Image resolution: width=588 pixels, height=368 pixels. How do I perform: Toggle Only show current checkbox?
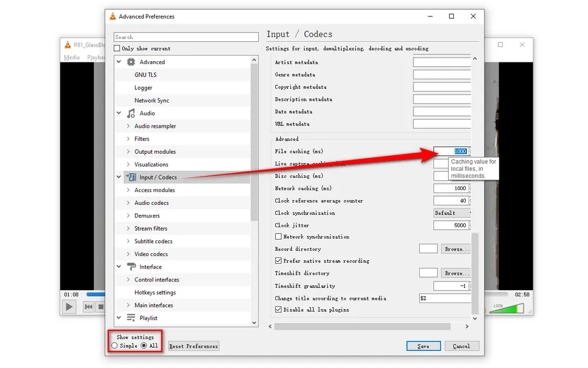[x=117, y=48]
